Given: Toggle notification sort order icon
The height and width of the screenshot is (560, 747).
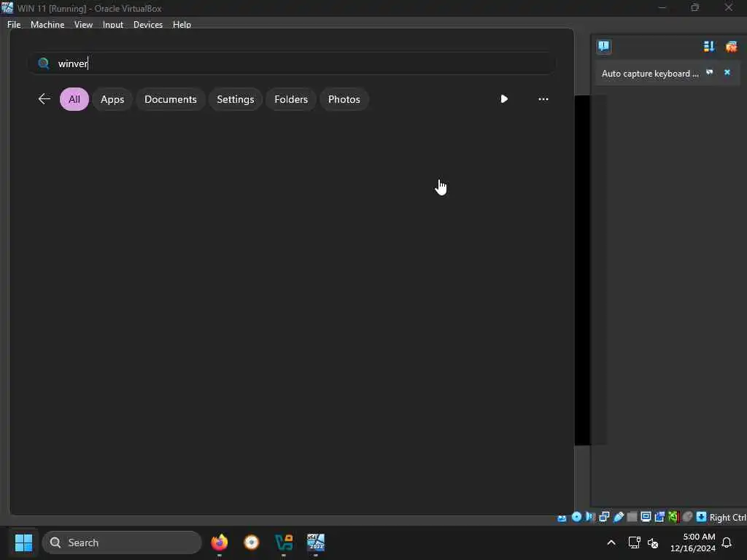Looking at the screenshot, I should [709, 46].
